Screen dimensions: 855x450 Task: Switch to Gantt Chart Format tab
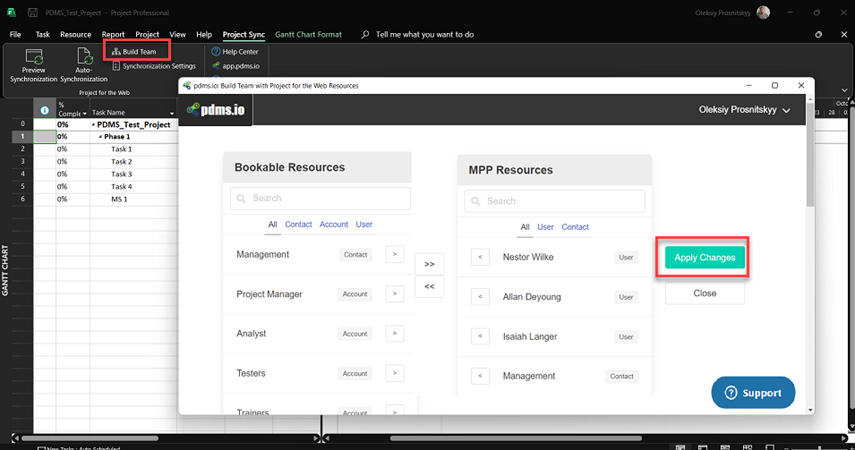point(308,34)
